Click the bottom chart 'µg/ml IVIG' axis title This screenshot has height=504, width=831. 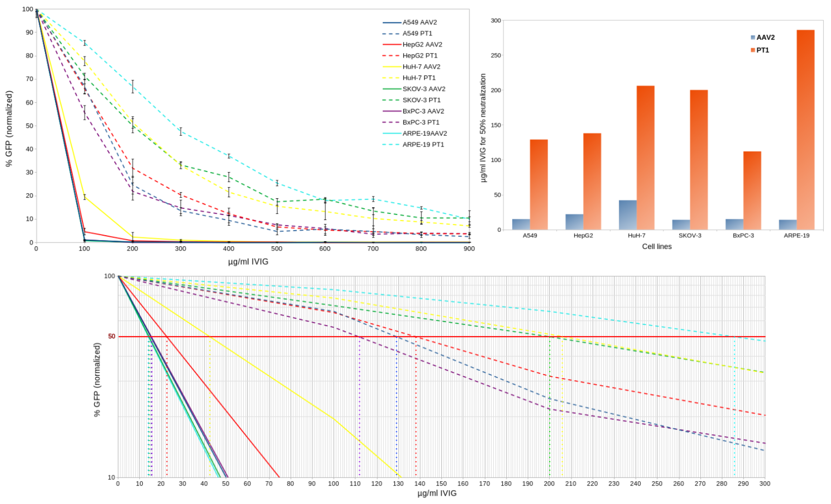[437, 494]
